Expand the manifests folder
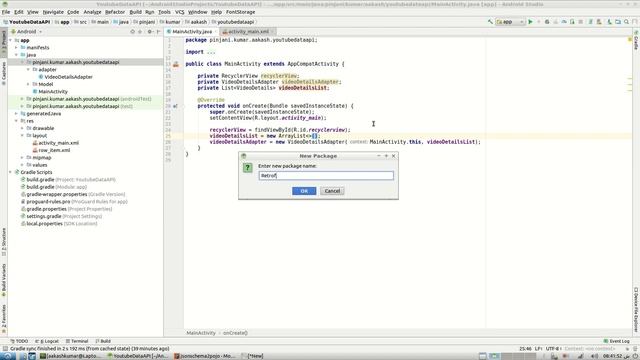The height and width of the screenshot is (360, 640). 17,48
